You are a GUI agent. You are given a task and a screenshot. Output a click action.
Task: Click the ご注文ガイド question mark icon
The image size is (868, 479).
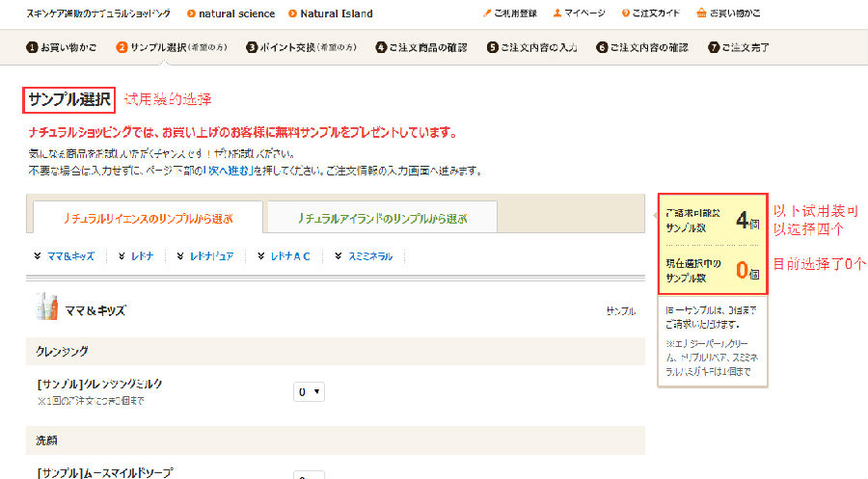(x=626, y=14)
